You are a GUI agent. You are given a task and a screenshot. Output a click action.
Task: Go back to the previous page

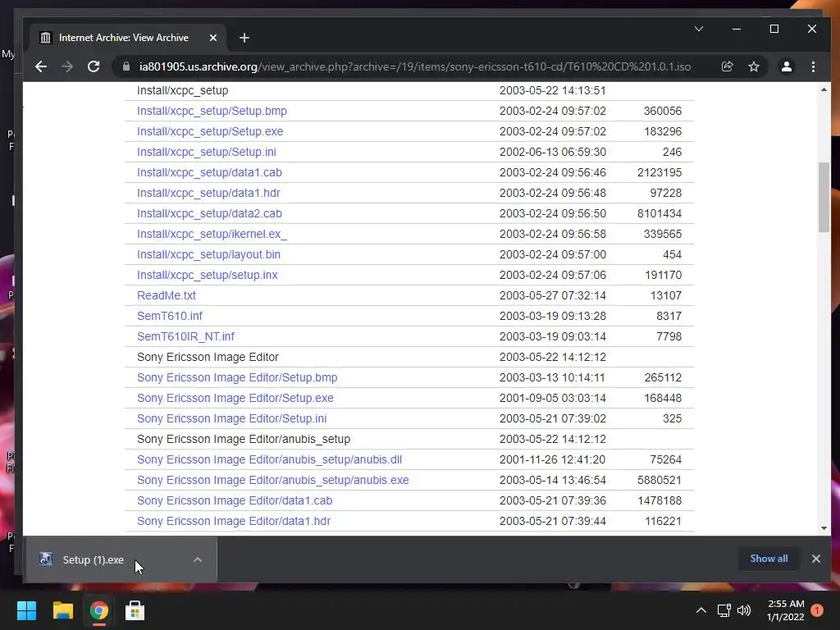(x=41, y=66)
